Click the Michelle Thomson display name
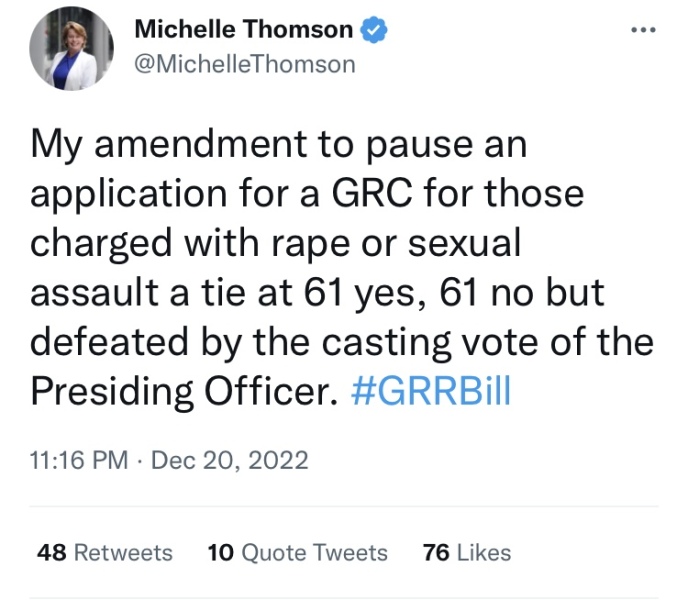 pyautogui.click(x=243, y=30)
